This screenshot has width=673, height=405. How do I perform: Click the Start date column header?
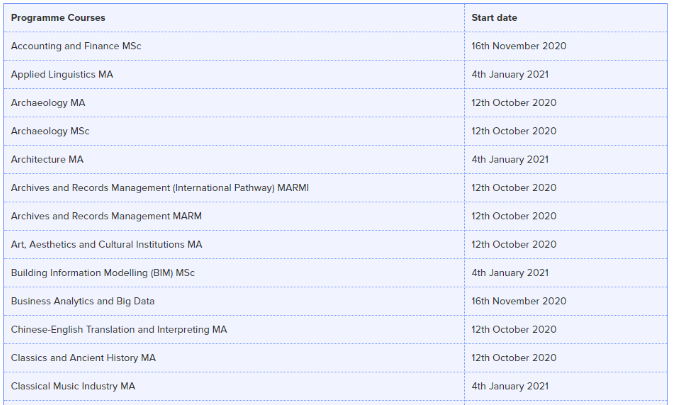click(x=494, y=18)
